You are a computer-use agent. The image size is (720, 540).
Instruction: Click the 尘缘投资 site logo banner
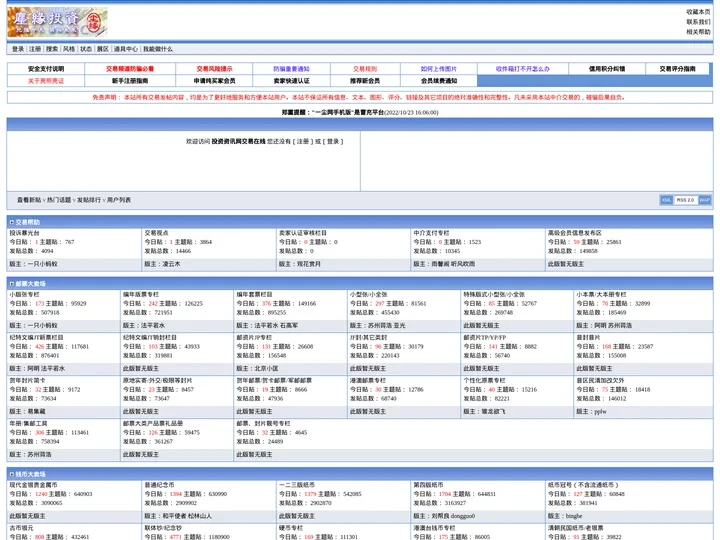[x=57, y=22]
